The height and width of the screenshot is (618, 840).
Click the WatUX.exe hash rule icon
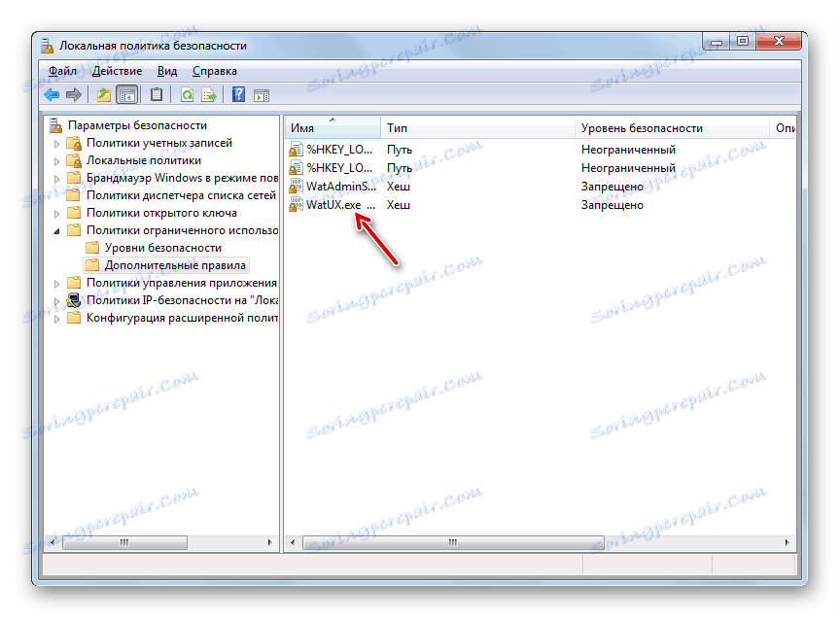296,205
